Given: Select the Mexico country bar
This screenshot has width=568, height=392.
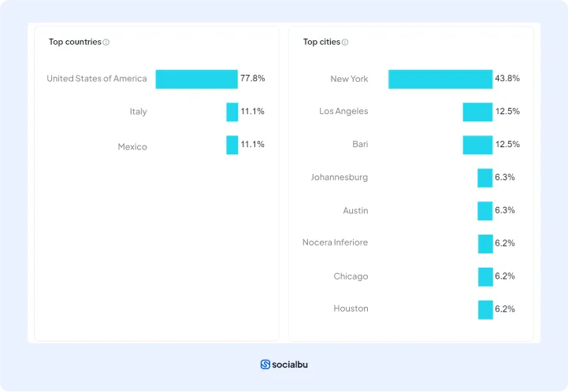Looking at the screenshot, I should 232,145.
